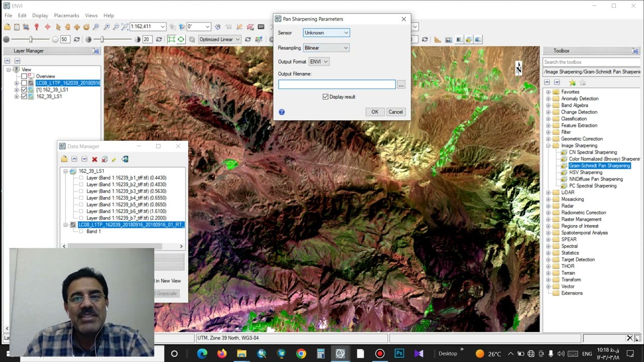Click the Output Filename text field

(337, 85)
